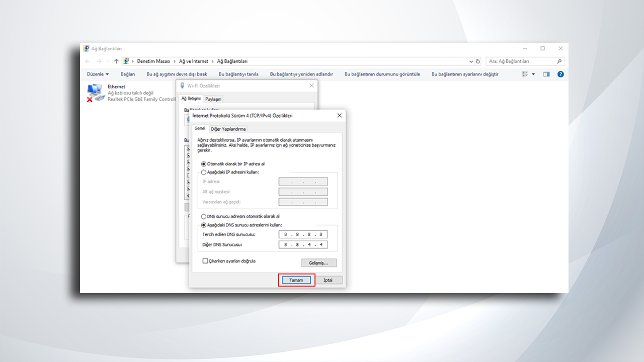Viewport: 644px width, 362px height.
Task: Click 'Ağ ve Internet' in the address path
Action: 194,61
